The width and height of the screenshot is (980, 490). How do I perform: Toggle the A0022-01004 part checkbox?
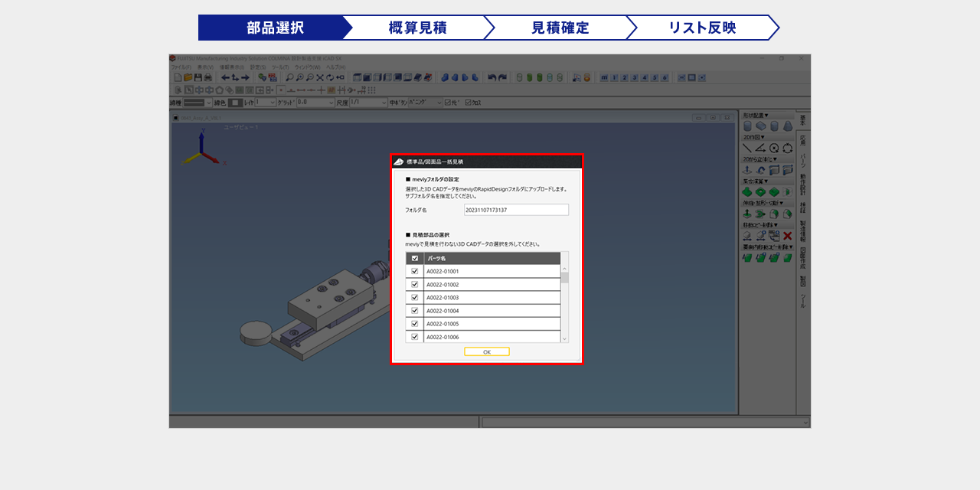pos(415,311)
